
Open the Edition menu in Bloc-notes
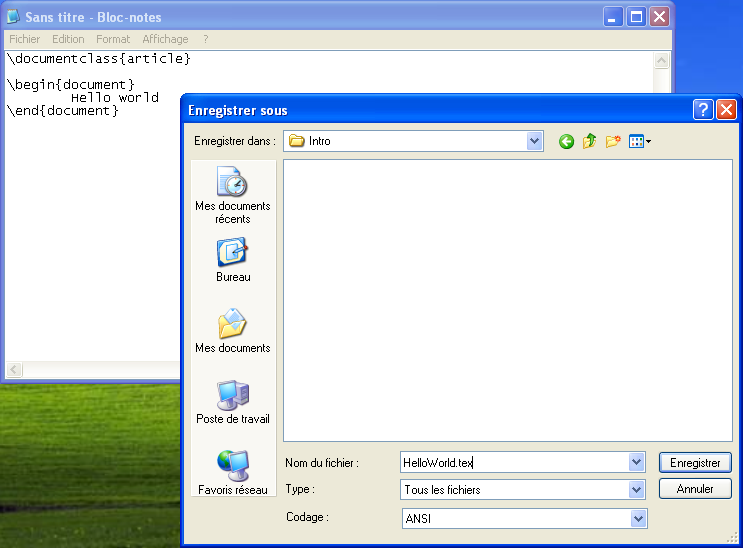click(68, 39)
